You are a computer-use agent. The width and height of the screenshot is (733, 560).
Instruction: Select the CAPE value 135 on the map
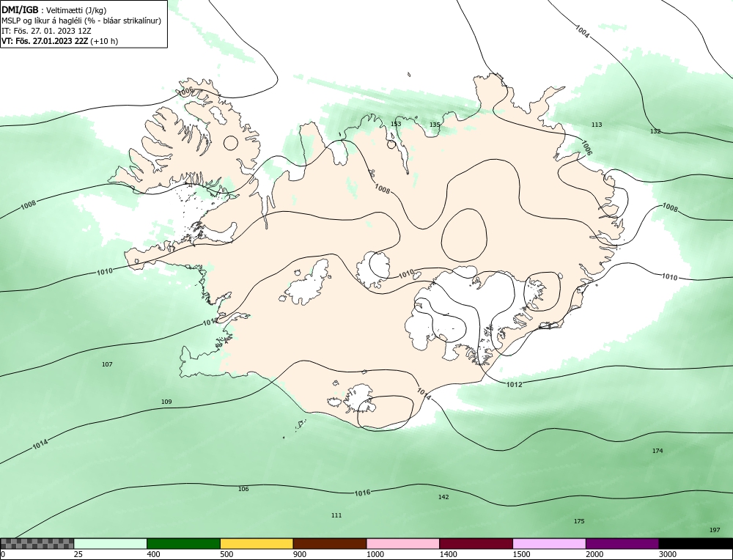point(435,125)
